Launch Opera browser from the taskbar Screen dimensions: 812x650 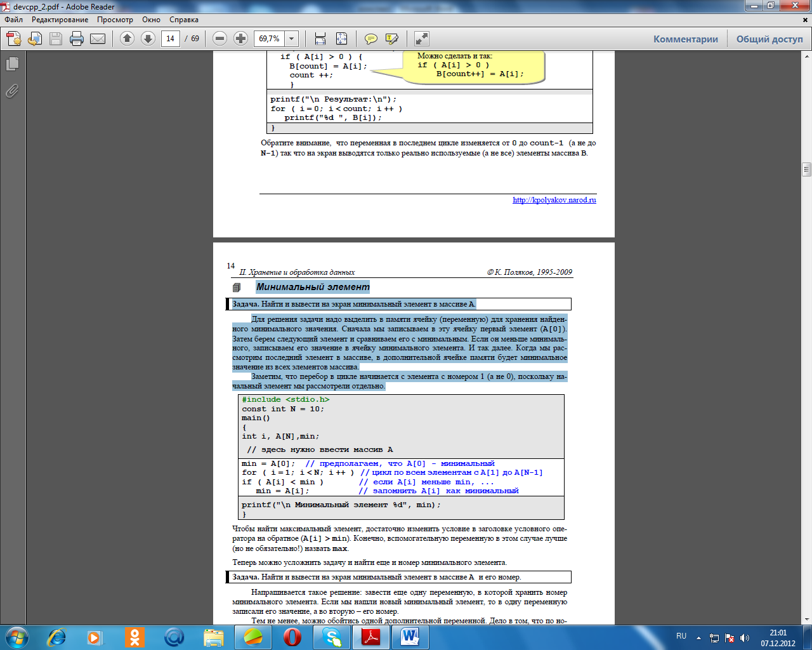(x=292, y=637)
